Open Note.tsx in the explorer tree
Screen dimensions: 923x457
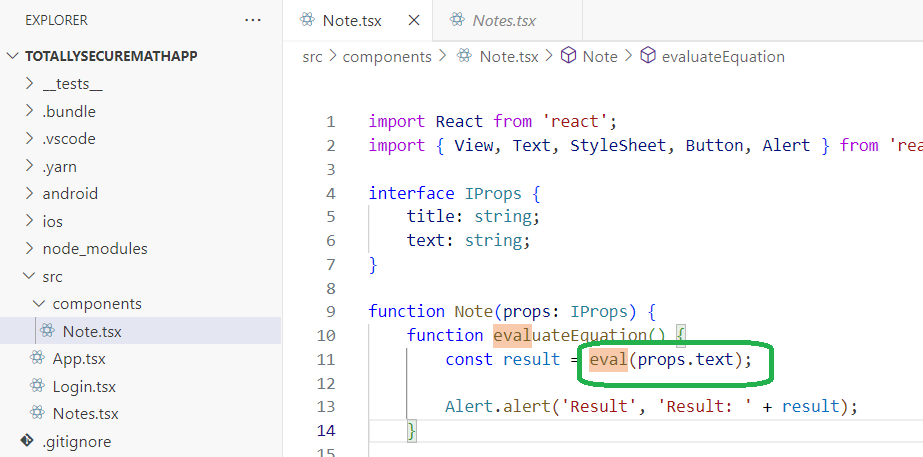point(92,332)
